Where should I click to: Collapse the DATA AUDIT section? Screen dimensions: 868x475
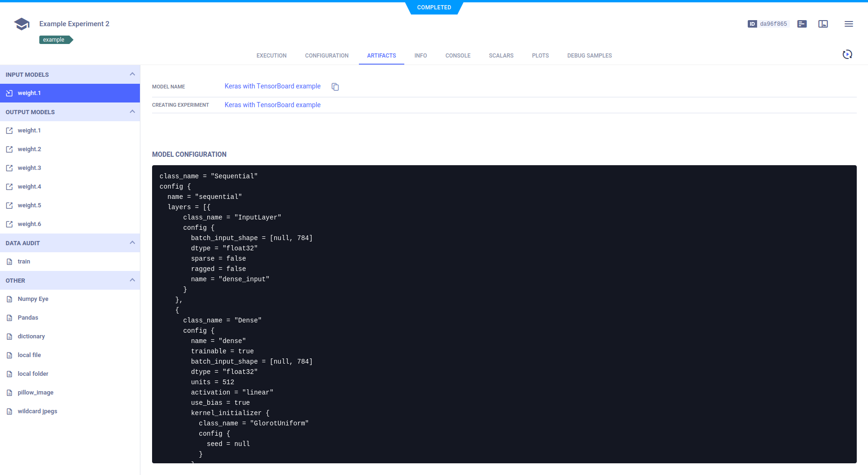point(132,242)
